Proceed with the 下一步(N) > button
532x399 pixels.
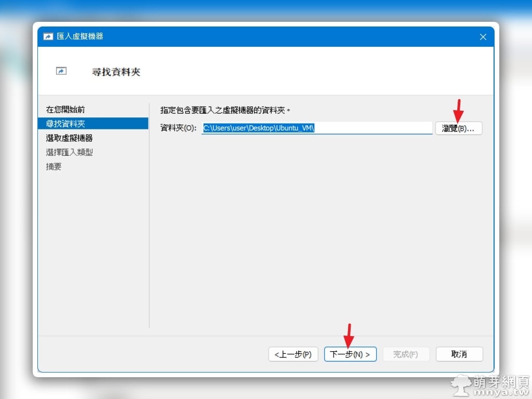click(350, 354)
